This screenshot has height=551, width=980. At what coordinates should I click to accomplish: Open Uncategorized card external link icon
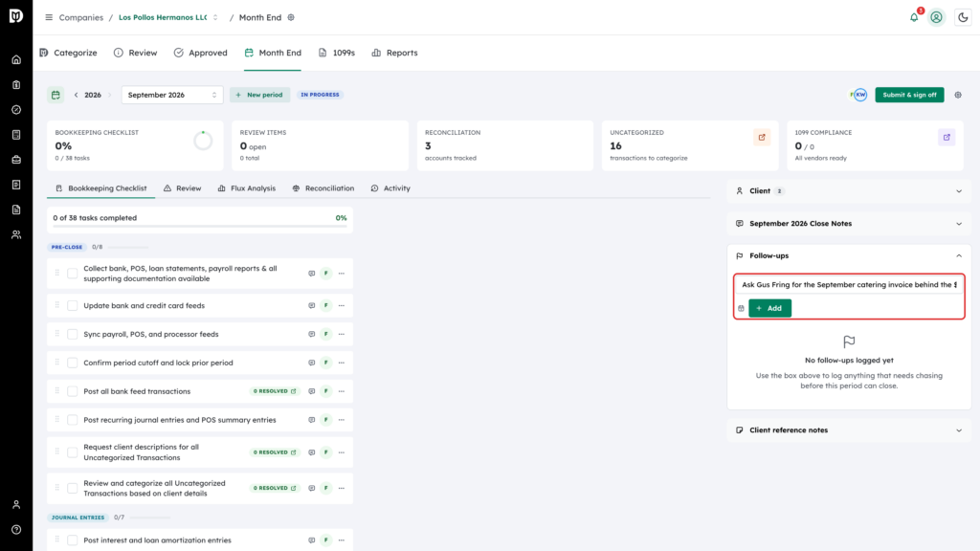762,138
